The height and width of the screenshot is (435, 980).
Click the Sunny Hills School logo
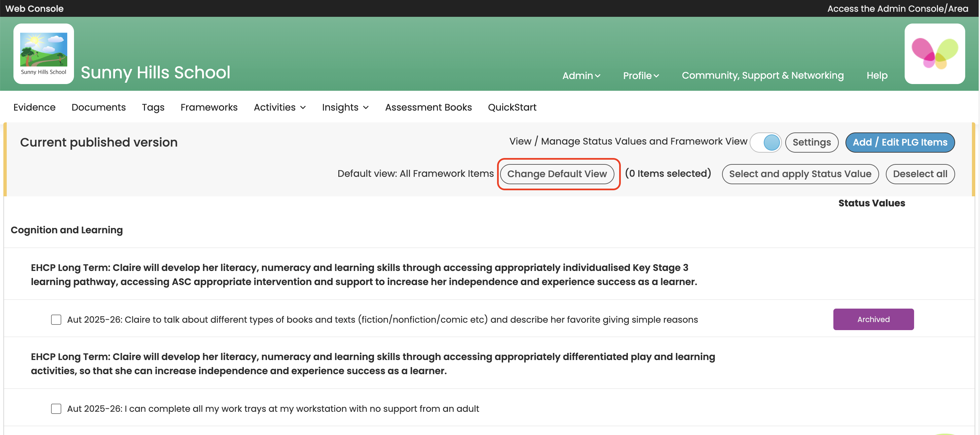click(x=43, y=53)
